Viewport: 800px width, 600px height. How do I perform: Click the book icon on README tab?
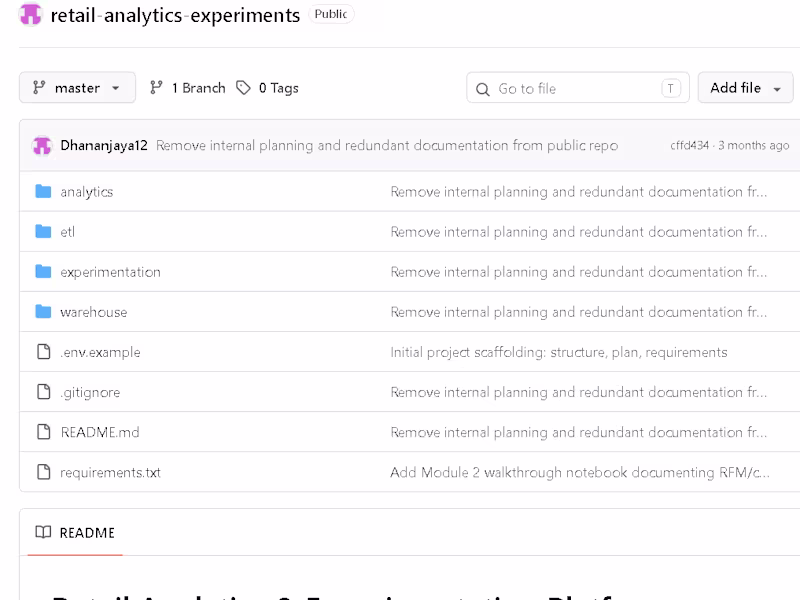(43, 532)
